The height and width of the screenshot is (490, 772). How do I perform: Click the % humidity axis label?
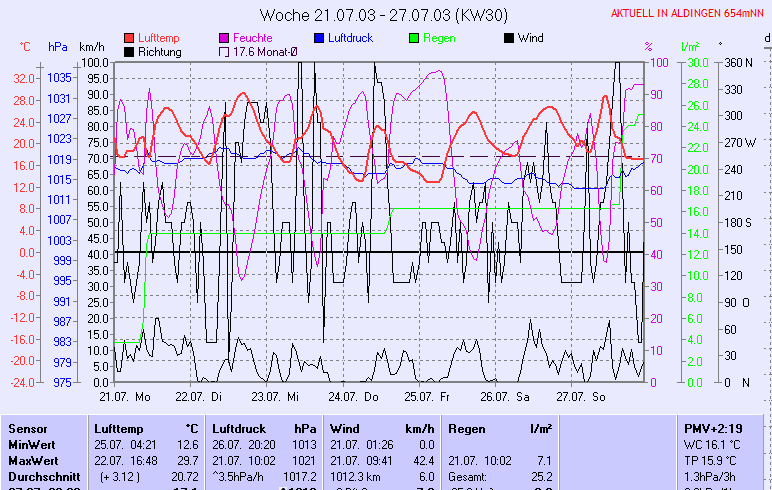(648, 47)
